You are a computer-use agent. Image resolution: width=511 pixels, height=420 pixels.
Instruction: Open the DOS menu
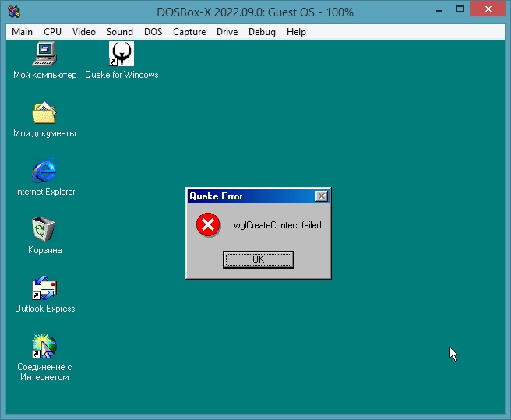click(153, 32)
